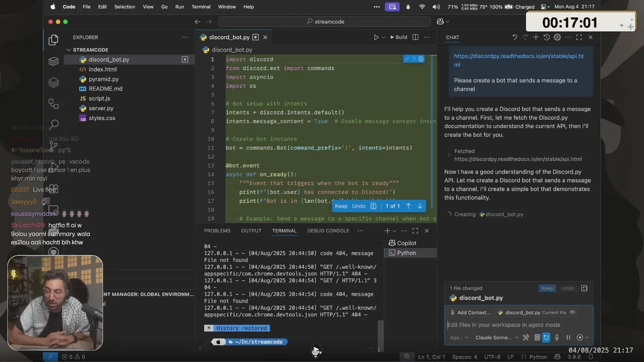Open the Selection menu
This screenshot has height=362, width=644.
pyautogui.click(x=125, y=7)
